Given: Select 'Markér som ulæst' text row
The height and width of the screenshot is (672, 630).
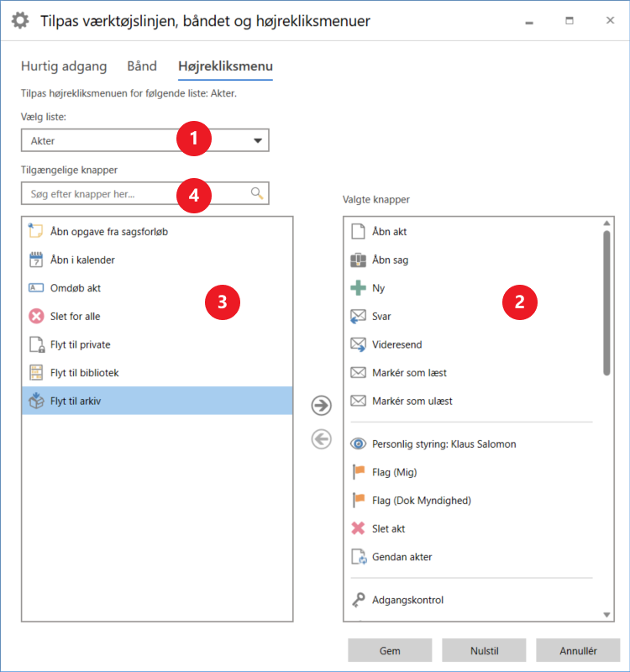Looking at the screenshot, I should click(412, 402).
